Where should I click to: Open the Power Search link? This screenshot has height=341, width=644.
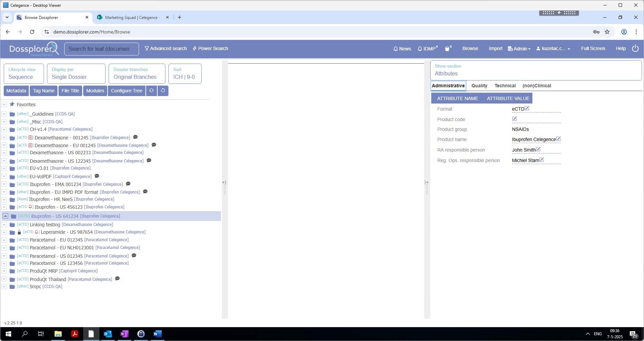[x=210, y=49]
